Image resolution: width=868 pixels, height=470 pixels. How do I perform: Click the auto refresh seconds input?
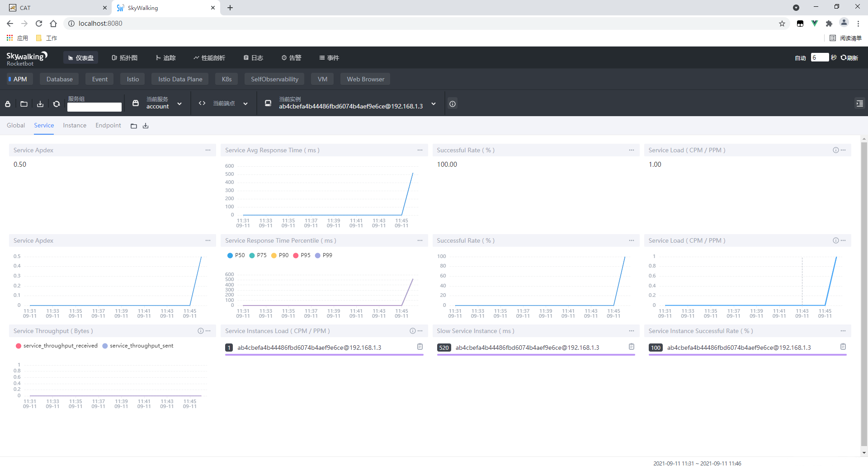click(x=820, y=57)
